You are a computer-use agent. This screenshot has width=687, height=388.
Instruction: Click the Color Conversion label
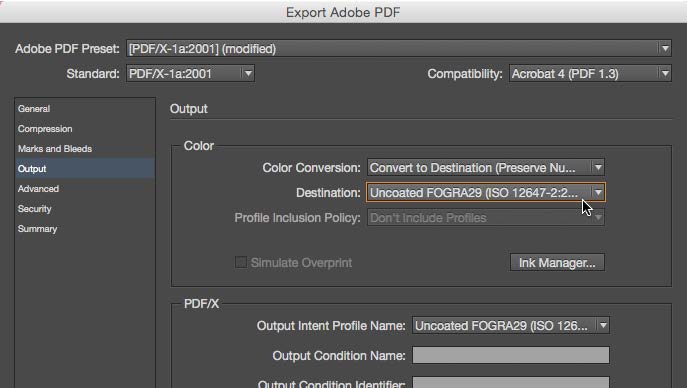click(312, 168)
